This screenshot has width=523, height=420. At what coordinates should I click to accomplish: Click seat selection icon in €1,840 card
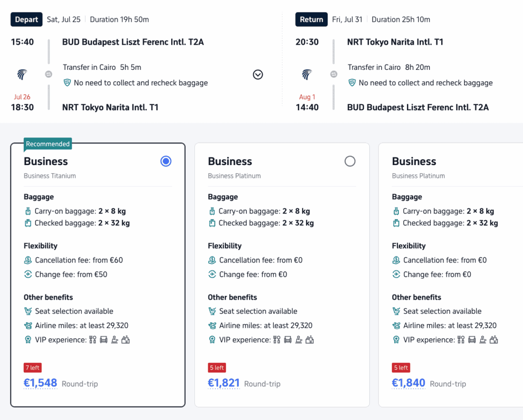tap(396, 311)
